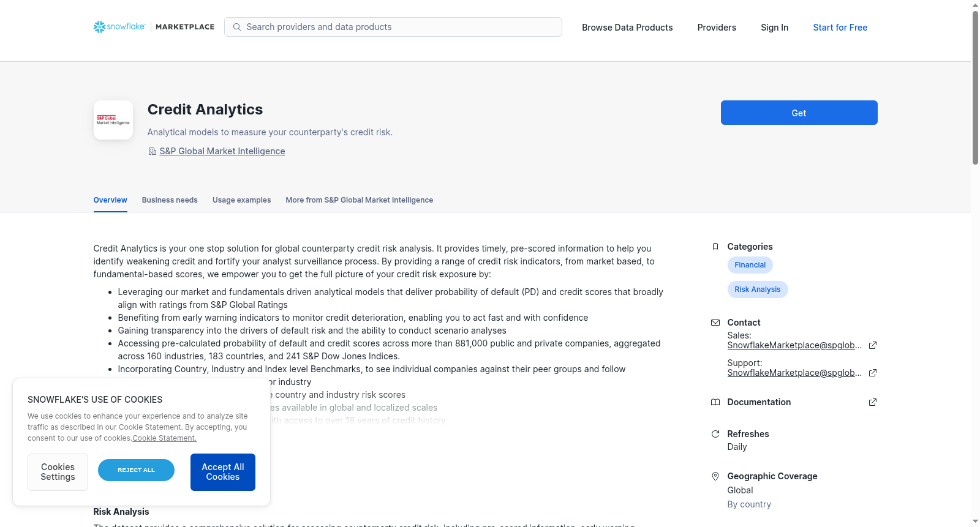The width and height of the screenshot is (980, 527).
Task: Click the Contact envelope icon
Action: pos(715,323)
